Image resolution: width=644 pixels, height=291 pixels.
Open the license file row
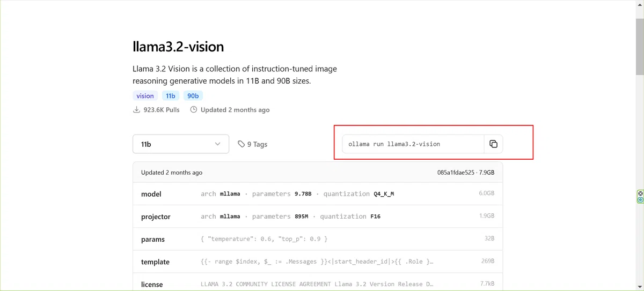click(x=318, y=283)
